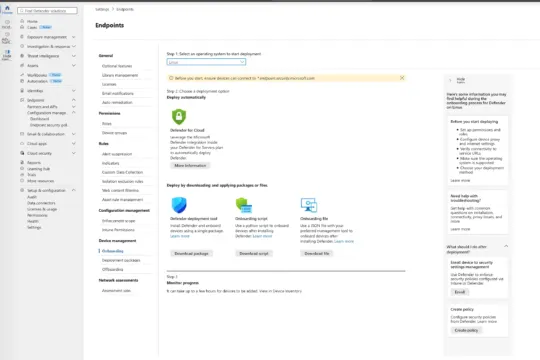Open Endpoint security policies in the sidebar

pos(49,125)
